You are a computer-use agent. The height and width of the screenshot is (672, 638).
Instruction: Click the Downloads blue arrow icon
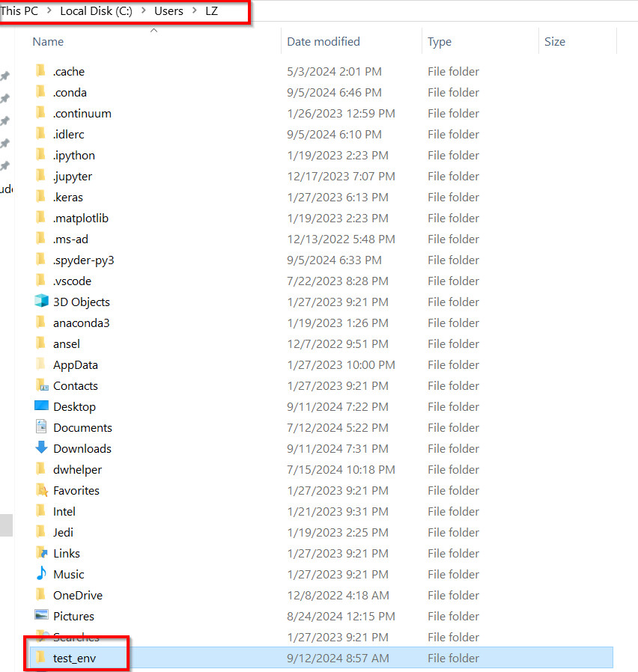(41, 448)
